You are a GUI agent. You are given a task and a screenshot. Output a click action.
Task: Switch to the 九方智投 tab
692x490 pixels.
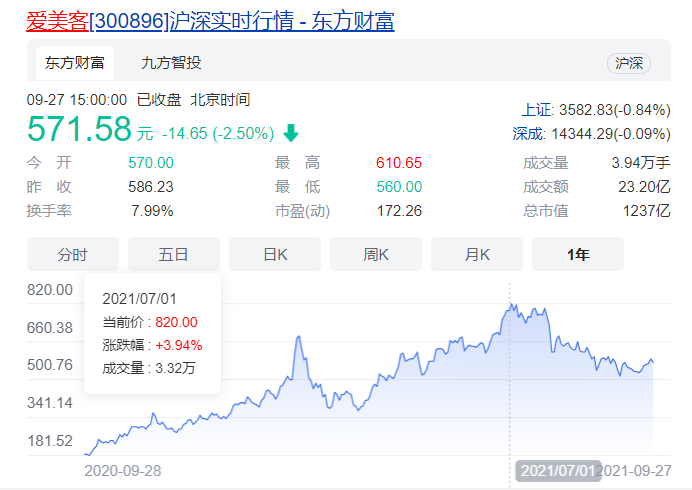[171, 63]
